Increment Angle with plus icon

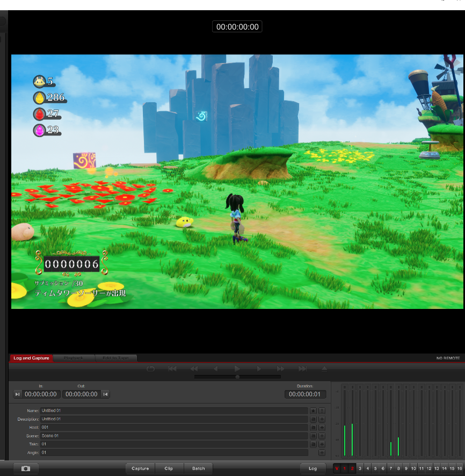click(322, 452)
